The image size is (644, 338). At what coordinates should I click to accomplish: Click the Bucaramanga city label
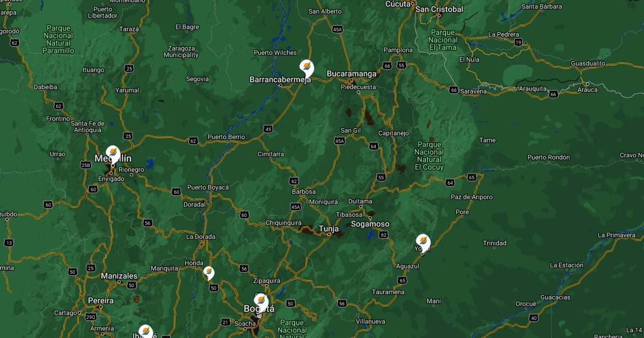tap(352, 74)
